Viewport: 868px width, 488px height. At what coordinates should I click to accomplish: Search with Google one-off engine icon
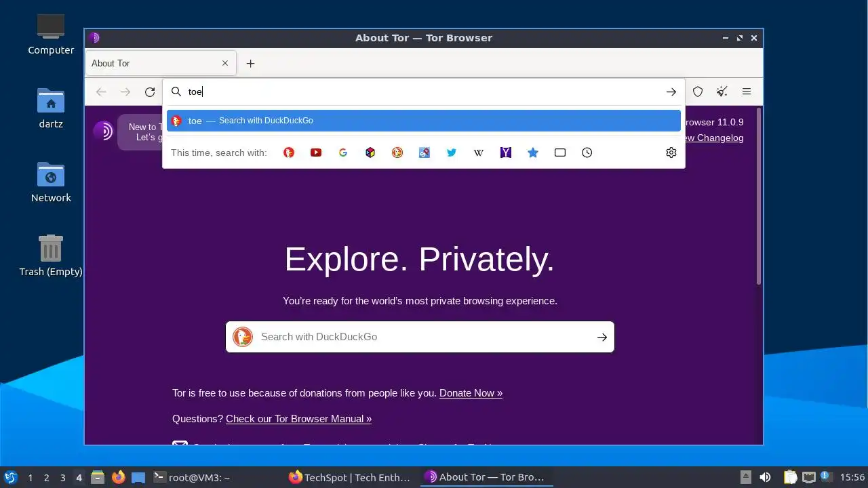343,152
